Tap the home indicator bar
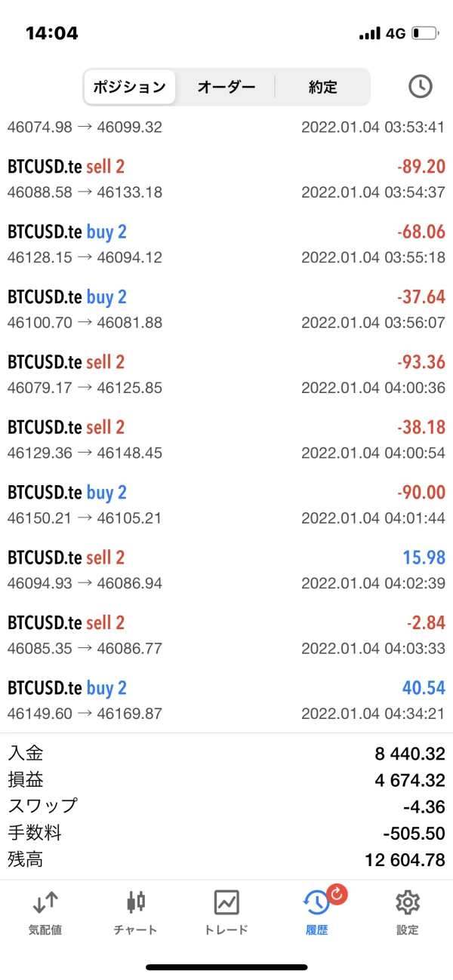 226,967
